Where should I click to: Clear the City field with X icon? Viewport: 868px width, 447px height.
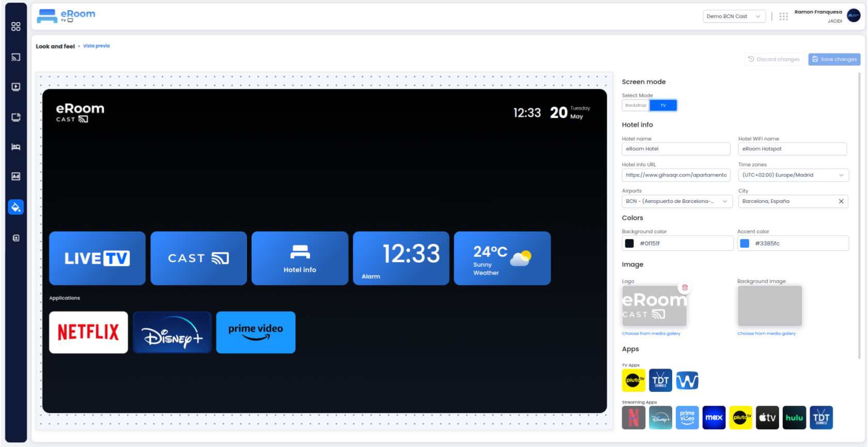(x=841, y=201)
